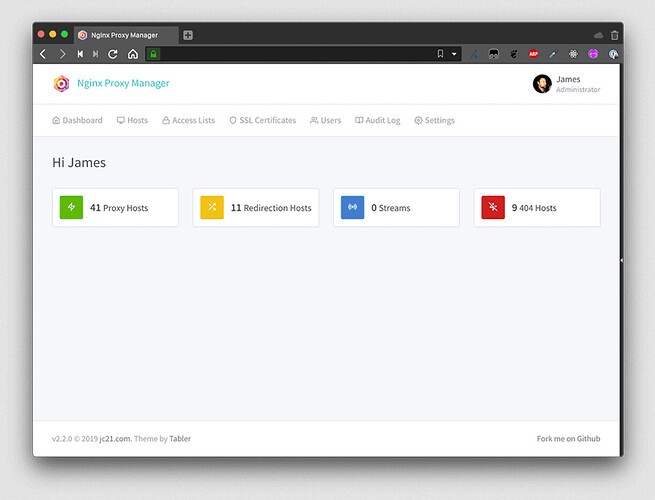
Task: Open the address bar dropdown arrow
Action: 454,54
